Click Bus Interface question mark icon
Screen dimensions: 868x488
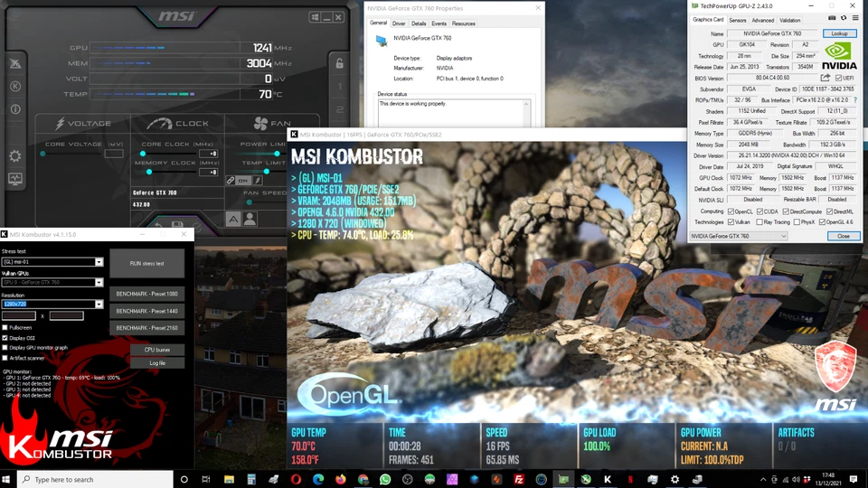coord(855,100)
